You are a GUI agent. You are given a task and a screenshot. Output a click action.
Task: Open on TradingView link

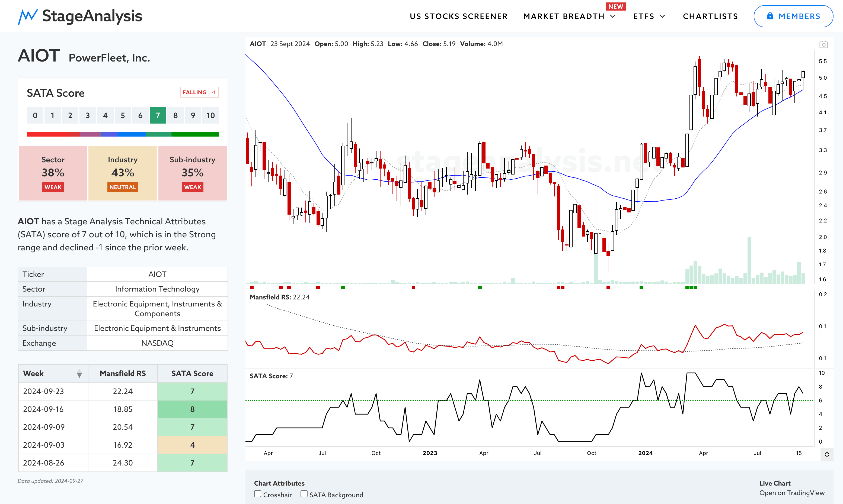[792, 493]
